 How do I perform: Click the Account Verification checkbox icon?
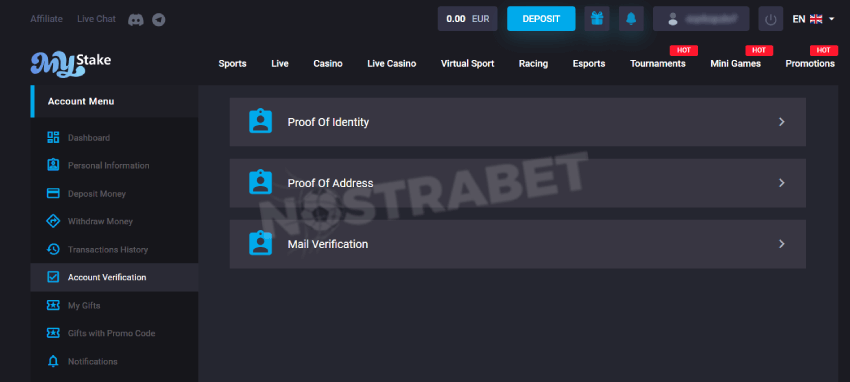pyautogui.click(x=53, y=277)
